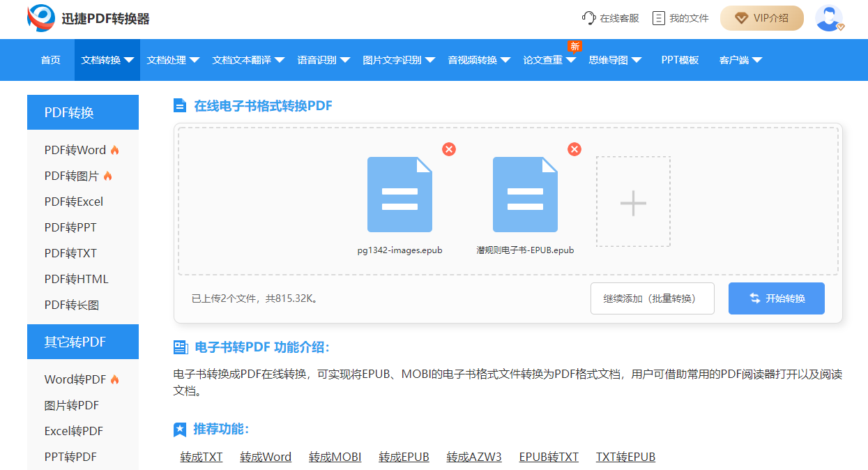Image resolution: width=868 pixels, height=470 pixels.
Task: Expand the 思维导图 dropdown menu
Action: pos(615,60)
